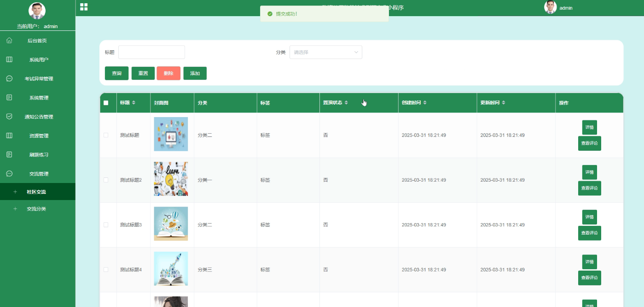
Task: Click cover thumbnail of 测试标题4 row
Action: pyautogui.click(x=171, y=268)
